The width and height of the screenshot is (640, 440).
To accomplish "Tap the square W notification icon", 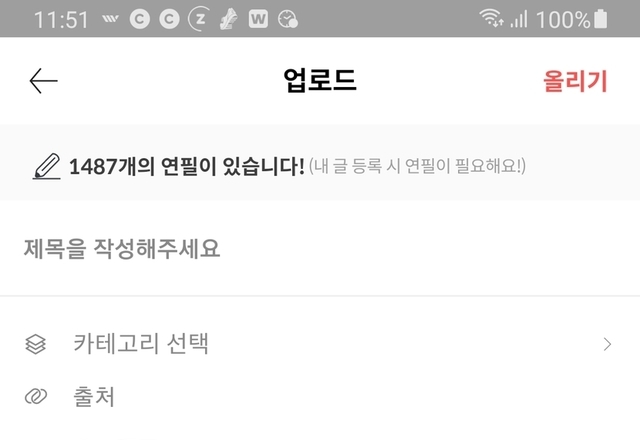I will [x=258, y=19].
